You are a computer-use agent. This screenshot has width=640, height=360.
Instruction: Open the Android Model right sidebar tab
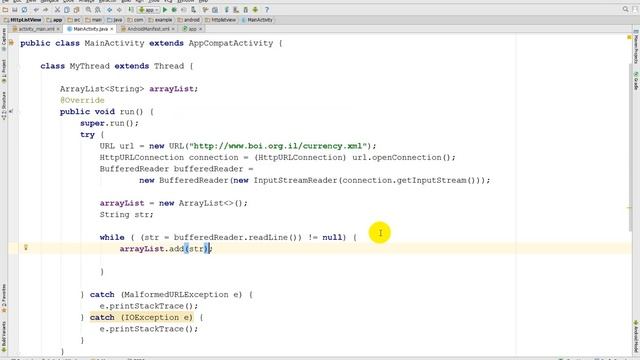[636, 336]
